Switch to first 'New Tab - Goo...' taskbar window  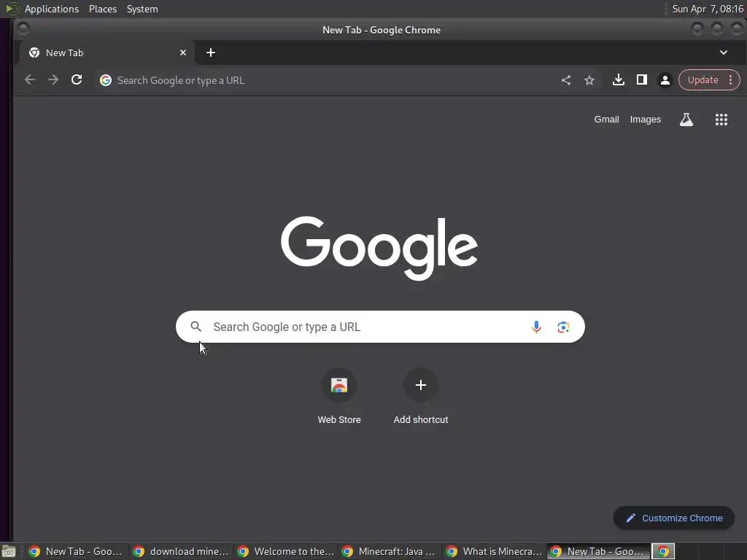click(x=77, y=551)
